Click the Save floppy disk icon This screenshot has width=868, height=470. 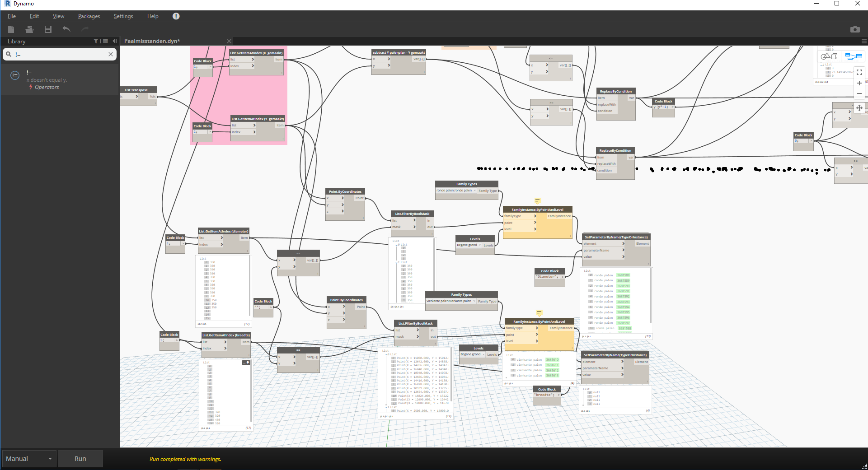(48, 29)
